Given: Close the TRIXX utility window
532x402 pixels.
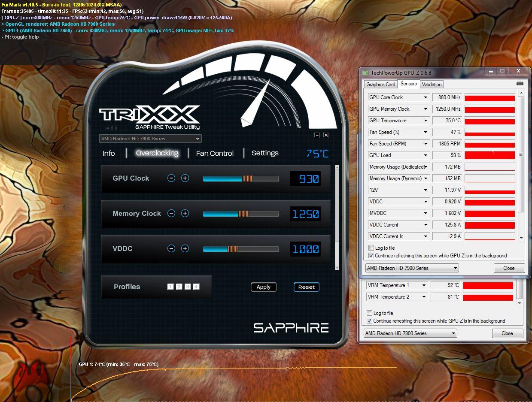Looking at the screenshot, I should (326, 135).
